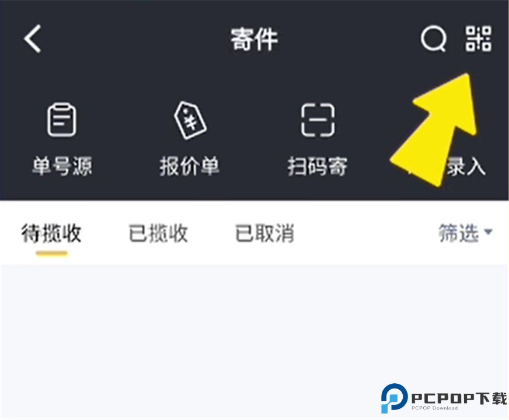Select the 报价单 text label
This screenshot has height=420, width=509.
190,166
